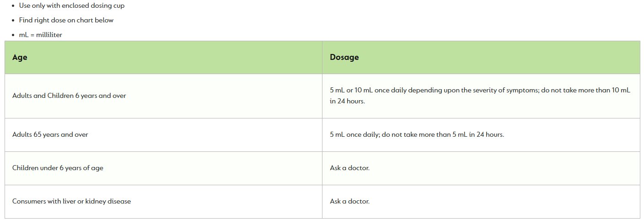
Task: Click "Ask a doctor." in Children under 6 row
Action: click(x=349, y=168)
